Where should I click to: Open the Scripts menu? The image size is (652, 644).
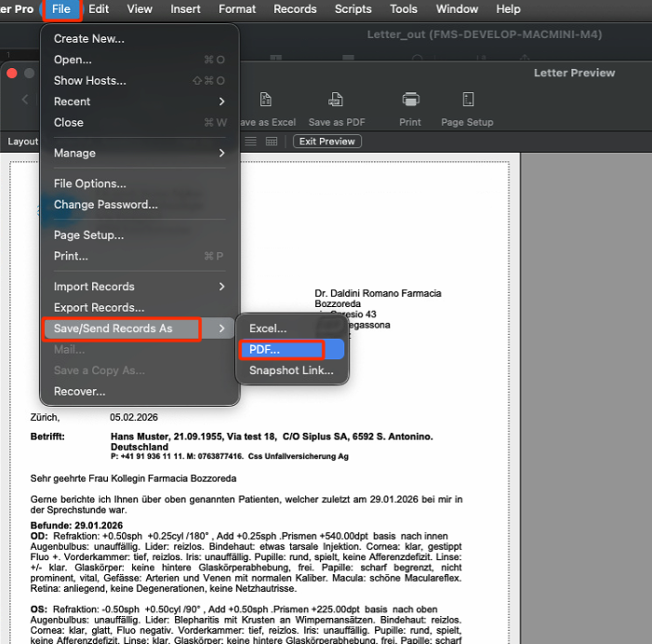click(x=353, y=8)
